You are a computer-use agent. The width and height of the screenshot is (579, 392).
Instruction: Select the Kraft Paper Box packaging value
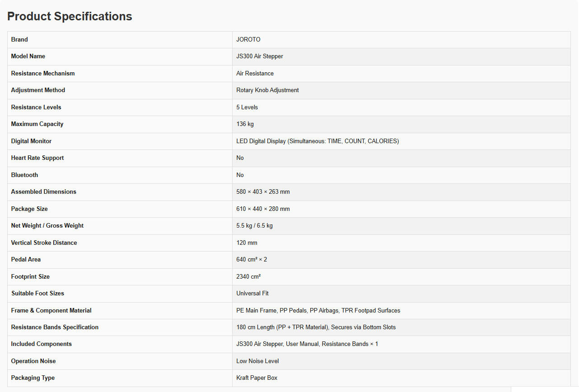257,378
